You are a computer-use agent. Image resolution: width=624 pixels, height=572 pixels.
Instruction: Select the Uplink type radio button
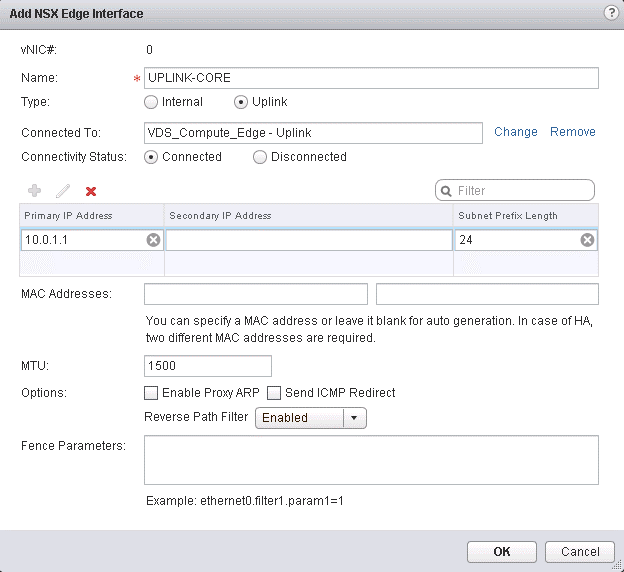240,102
